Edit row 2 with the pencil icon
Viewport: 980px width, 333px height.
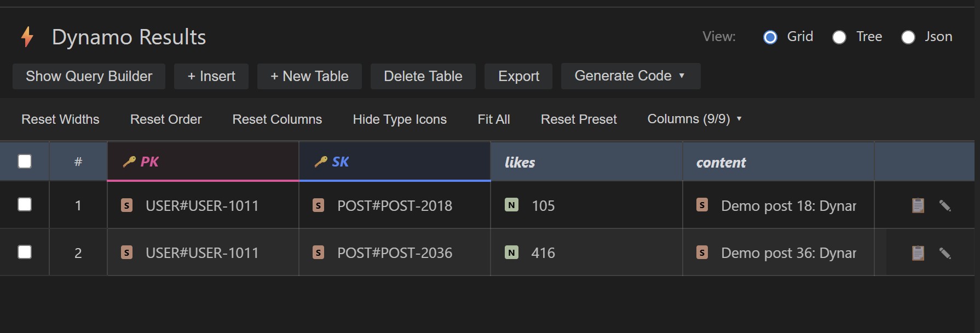coord(945,253)
